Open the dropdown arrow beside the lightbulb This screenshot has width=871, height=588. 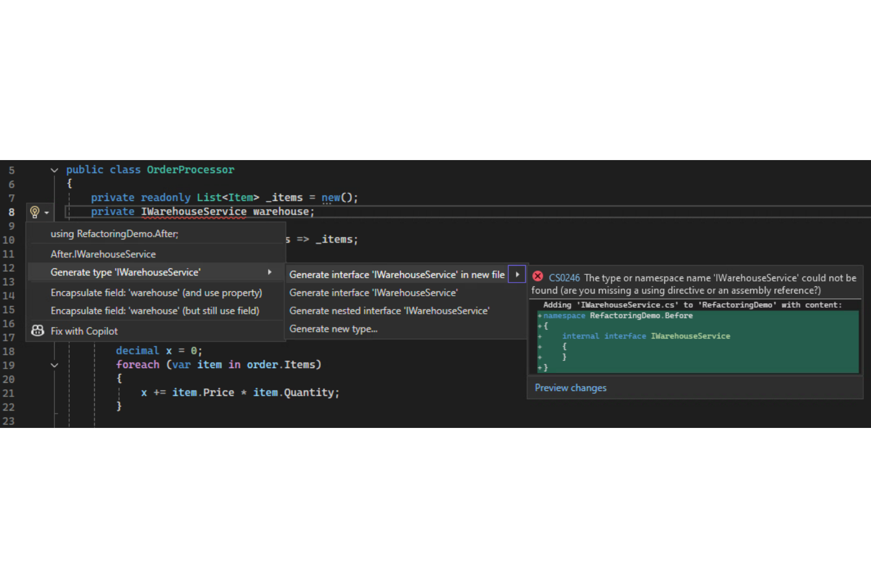click(47, 212)
